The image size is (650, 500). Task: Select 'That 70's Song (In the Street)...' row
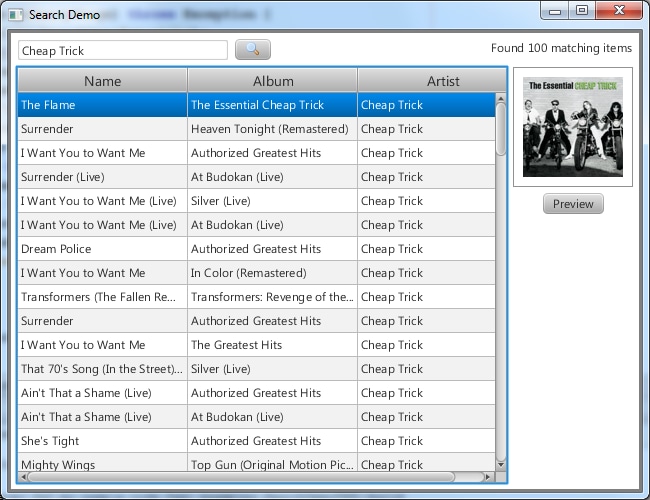click(x=256, y=369)
